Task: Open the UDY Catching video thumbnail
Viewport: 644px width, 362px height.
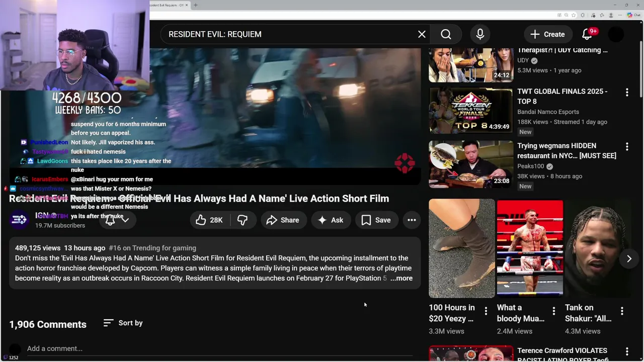Action: [x=471, y=65]
